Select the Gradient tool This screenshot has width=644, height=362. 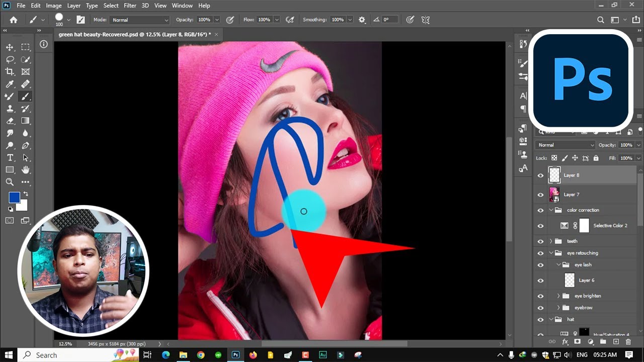coord(25,121)
